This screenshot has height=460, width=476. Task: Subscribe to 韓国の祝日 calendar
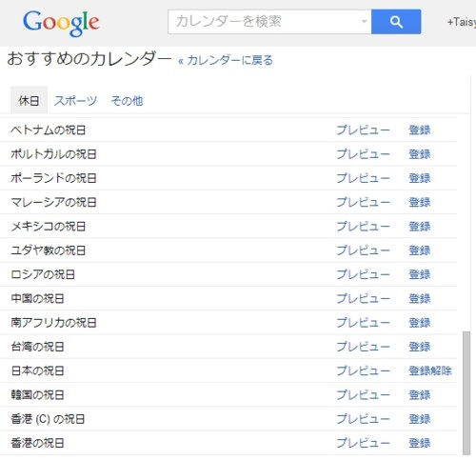[420, 395]
